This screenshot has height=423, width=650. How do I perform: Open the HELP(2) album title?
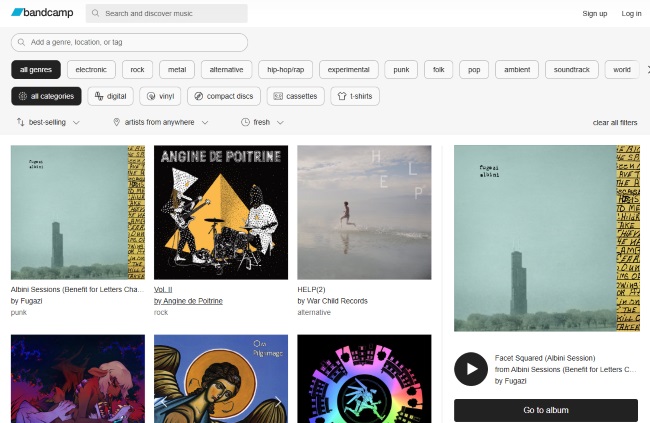pos(311,289)
